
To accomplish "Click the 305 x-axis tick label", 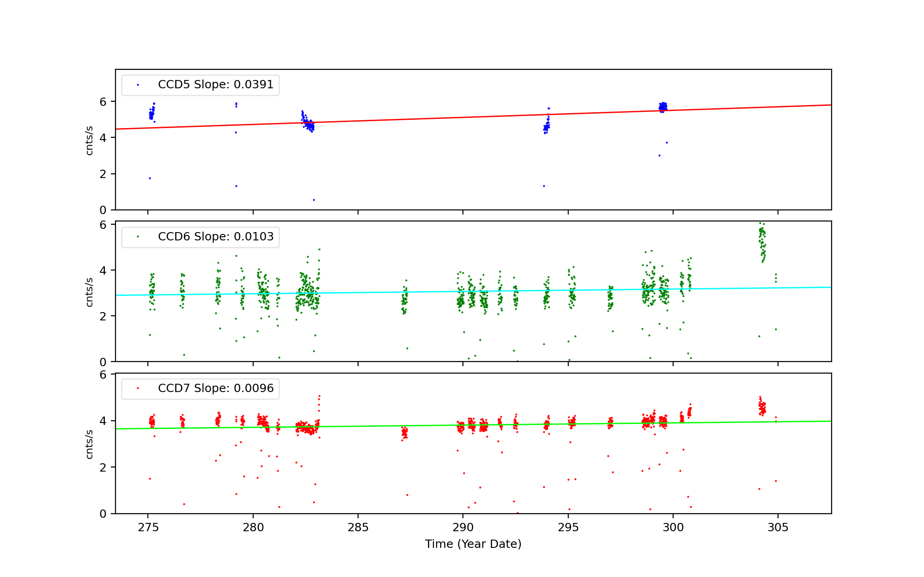I will coord(778,528).
